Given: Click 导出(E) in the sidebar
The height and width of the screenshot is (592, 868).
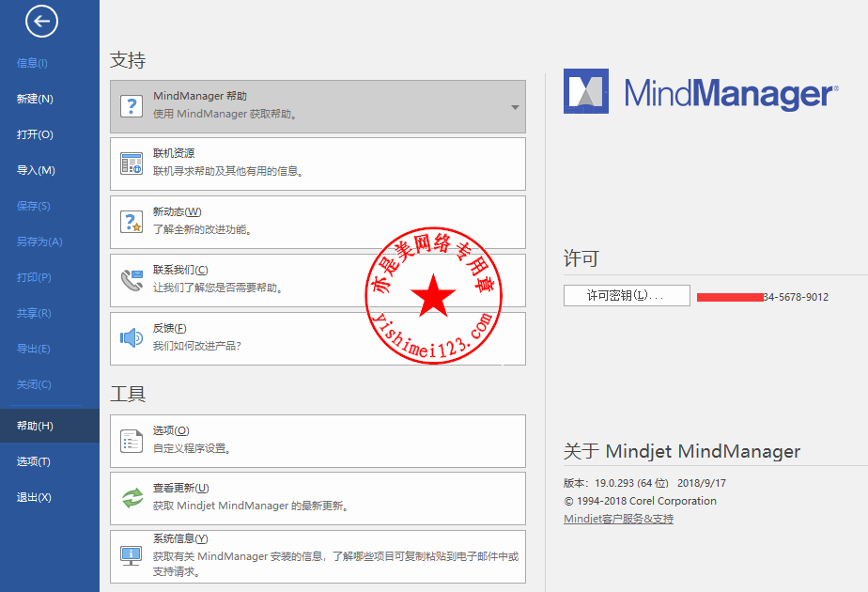Looking at the screenshot, I should 33,349.
